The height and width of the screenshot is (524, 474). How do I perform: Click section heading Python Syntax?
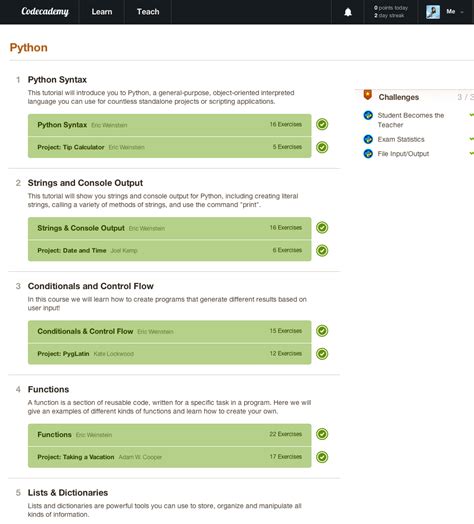57,80
